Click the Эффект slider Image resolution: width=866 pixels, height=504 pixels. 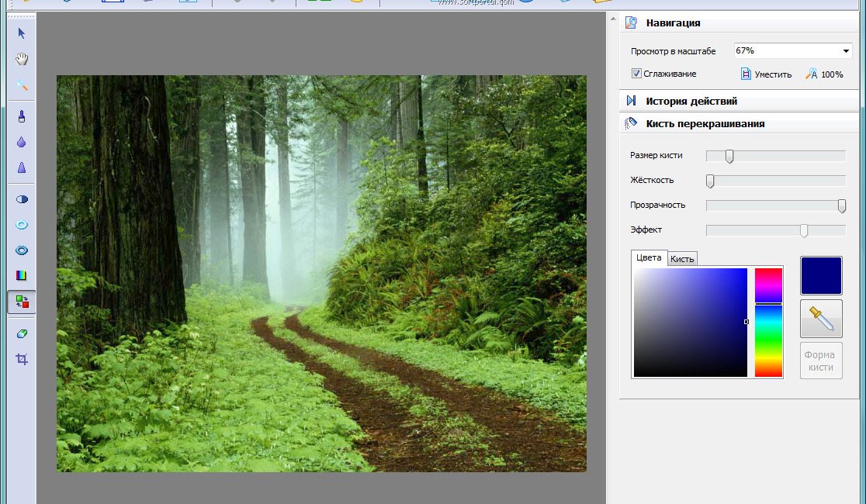(x=776, y=230)
